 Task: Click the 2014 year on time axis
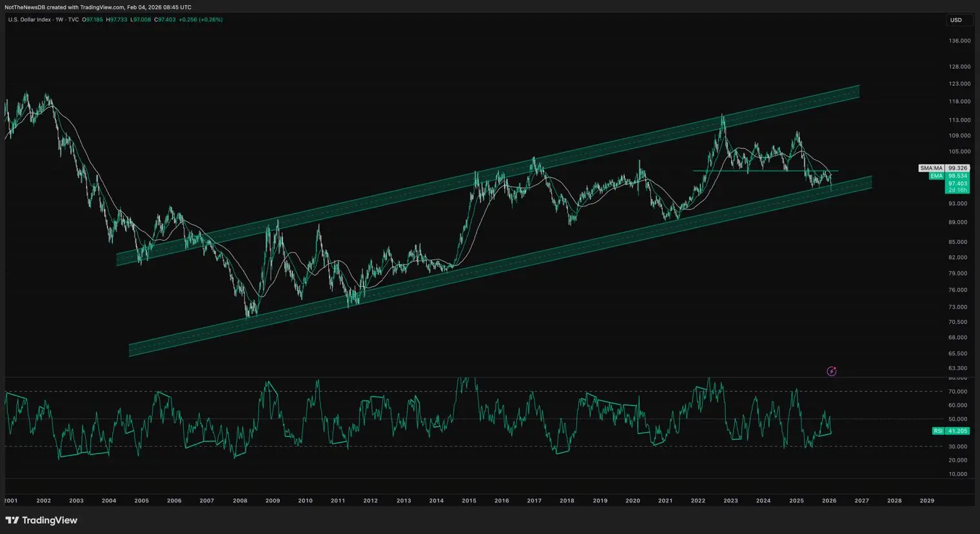(436, 500)
